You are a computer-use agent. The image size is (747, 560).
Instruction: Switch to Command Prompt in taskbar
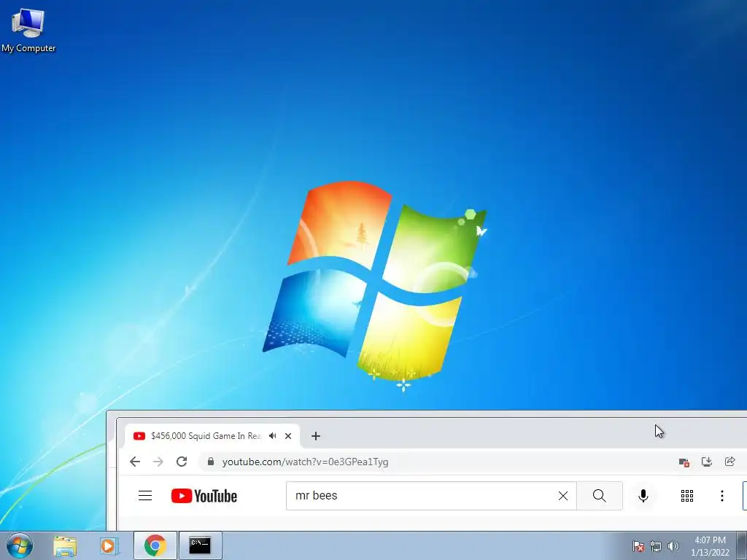200,545
